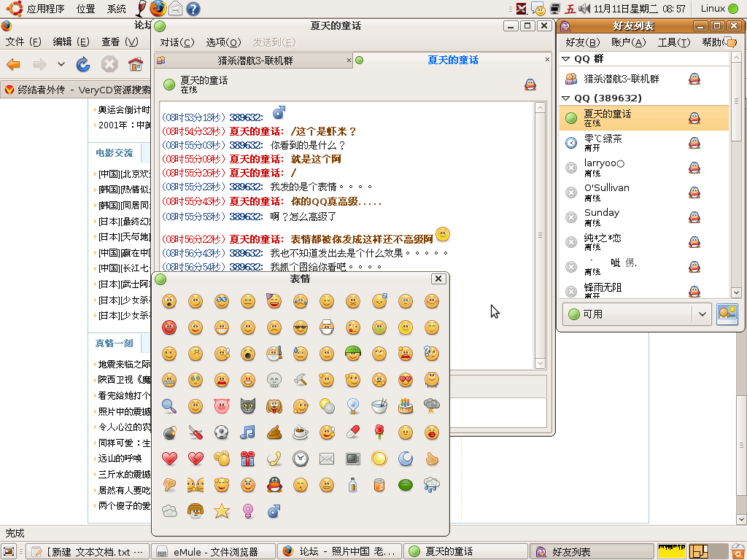The image size is (747, 560).
Task: Insert the light bulb emoticon
Action: (x=353, y=406)
